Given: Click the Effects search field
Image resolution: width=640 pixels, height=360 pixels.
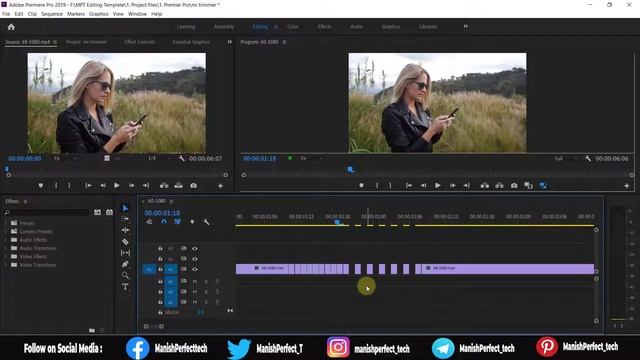Looking at the screenshot, I should coord(47,212).
